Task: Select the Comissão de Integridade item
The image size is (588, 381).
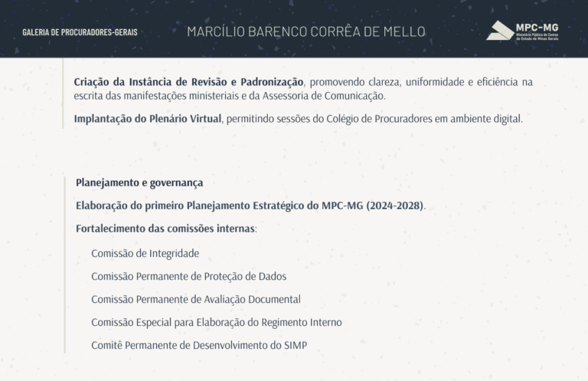Action: point(145,253)
